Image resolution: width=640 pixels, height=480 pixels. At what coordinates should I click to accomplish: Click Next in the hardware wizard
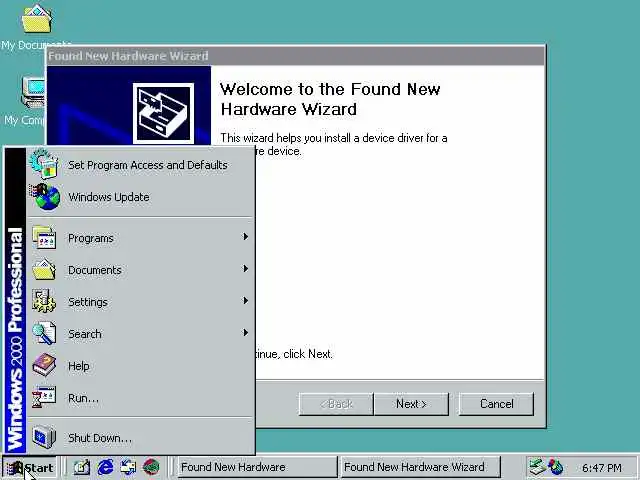click(x=411, y=404)
